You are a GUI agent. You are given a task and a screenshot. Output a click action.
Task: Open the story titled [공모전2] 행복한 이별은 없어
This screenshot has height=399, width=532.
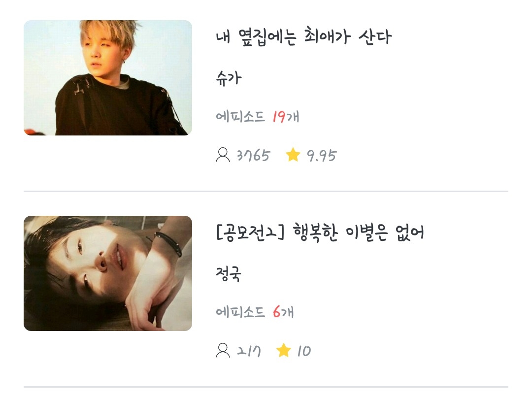coord(320,233)
